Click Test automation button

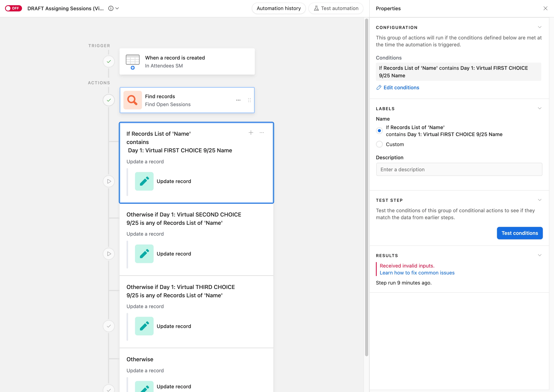point(336,8)
